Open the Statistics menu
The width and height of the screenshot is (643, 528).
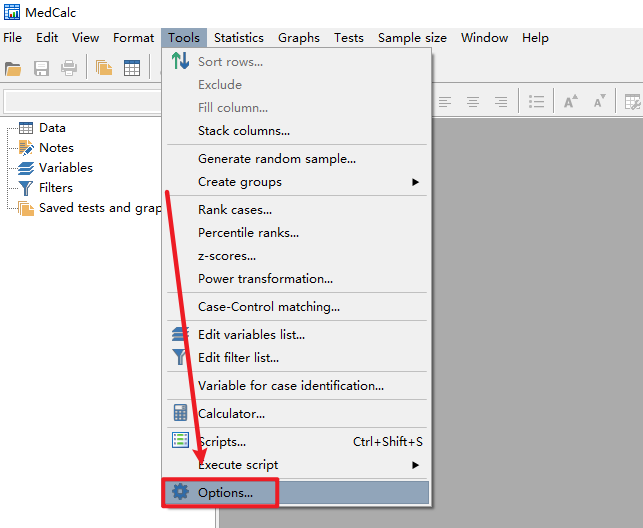pyautogui.click(x=239, y=38)
